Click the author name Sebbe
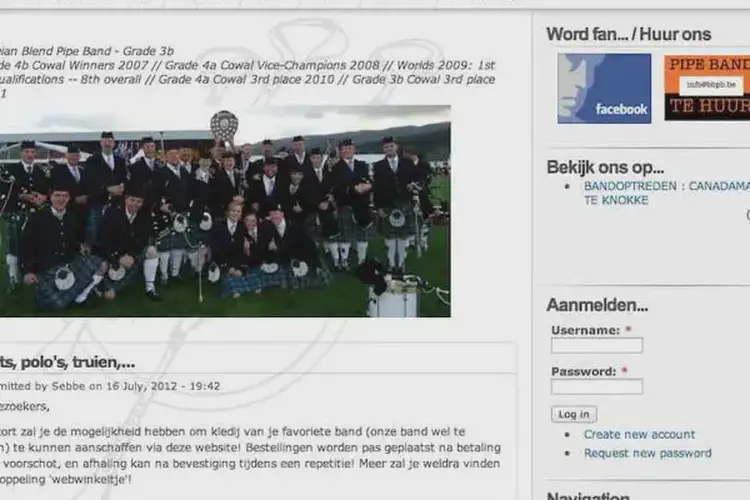The height and width of the screenshot is (500, 750). coord(68,386)
